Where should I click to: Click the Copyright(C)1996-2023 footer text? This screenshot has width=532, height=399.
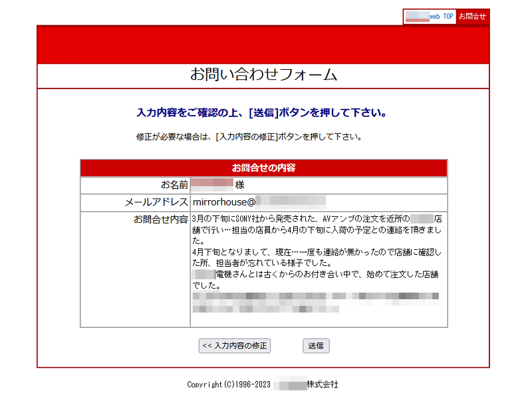pyautogui.click(x=229, y=384)
